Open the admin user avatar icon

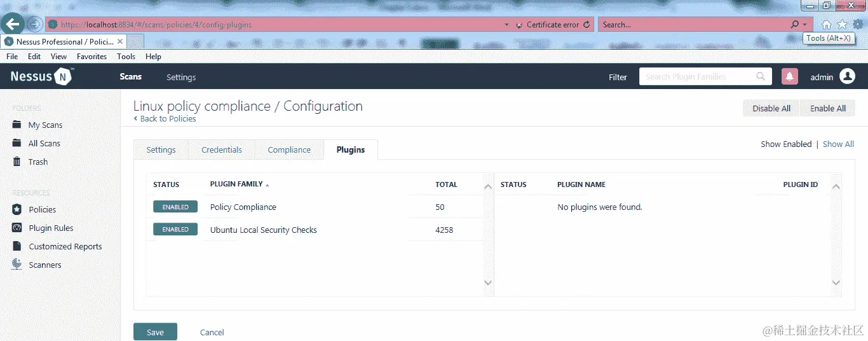847,76
